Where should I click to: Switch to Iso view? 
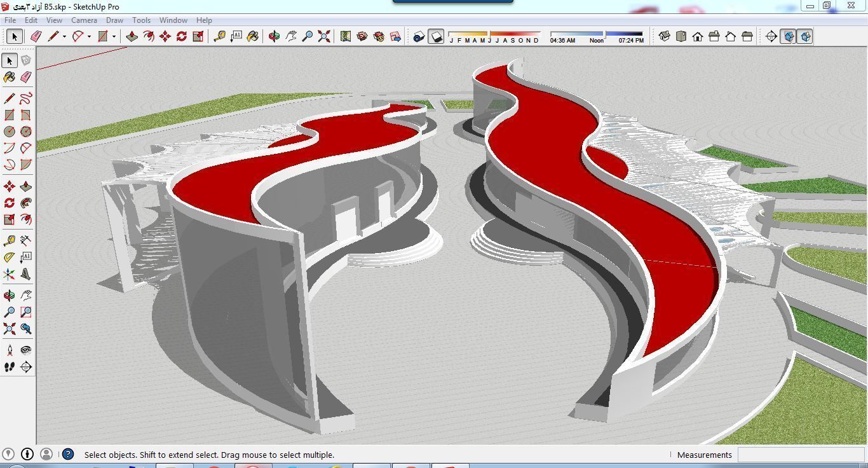[665, 36]
